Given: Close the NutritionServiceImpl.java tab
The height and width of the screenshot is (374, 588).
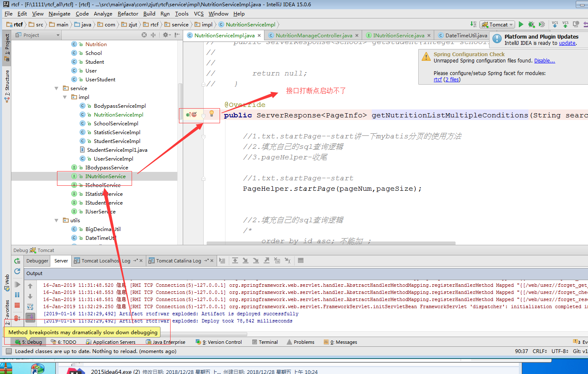Looking at the screenshot, I should pos(259,36).
